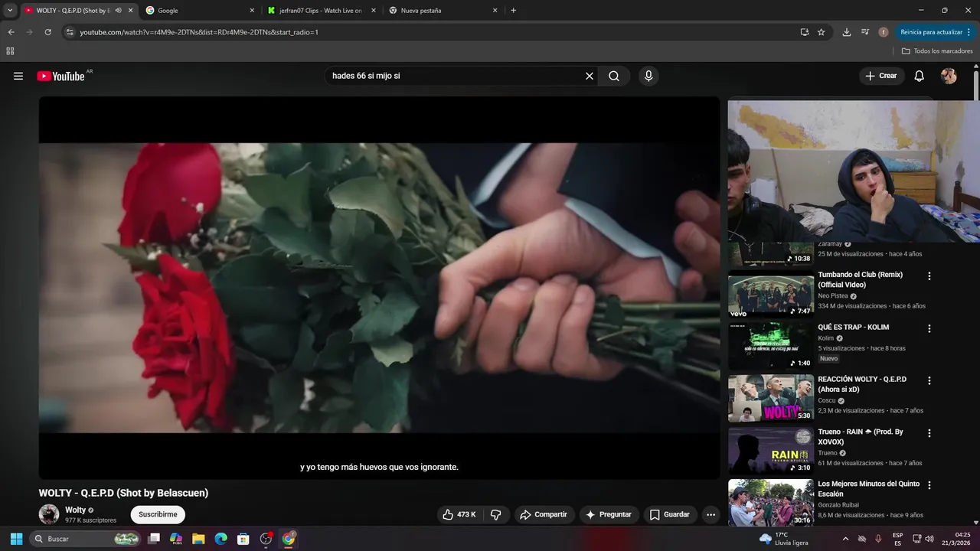Image resolution: width=980 pixels, height=551 pixels.
Task: Open REACCIÓN WOLTY Coscu thumbnail
Action: tap(771, 398)
